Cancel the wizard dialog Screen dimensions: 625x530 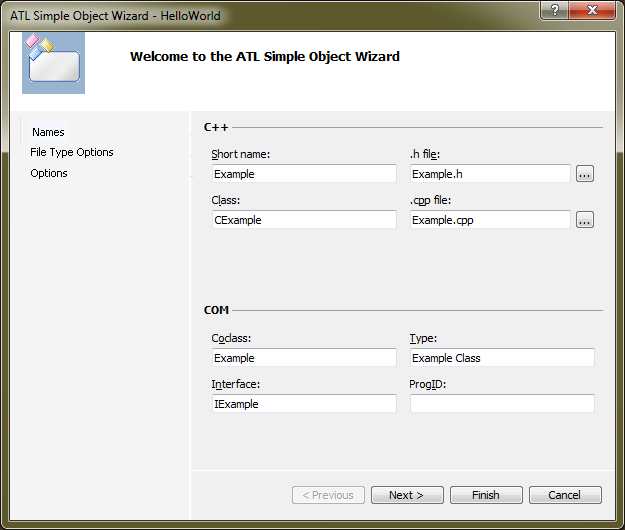point(565,495)
